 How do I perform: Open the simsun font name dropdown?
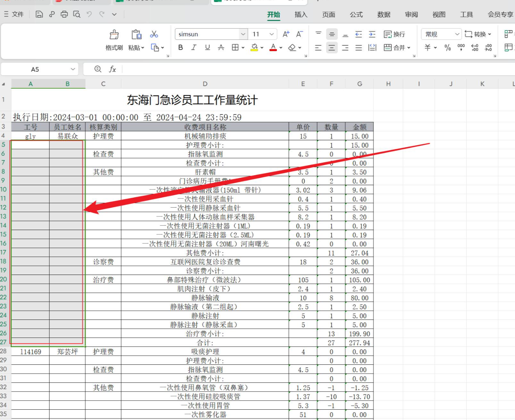tap(243, 34)
